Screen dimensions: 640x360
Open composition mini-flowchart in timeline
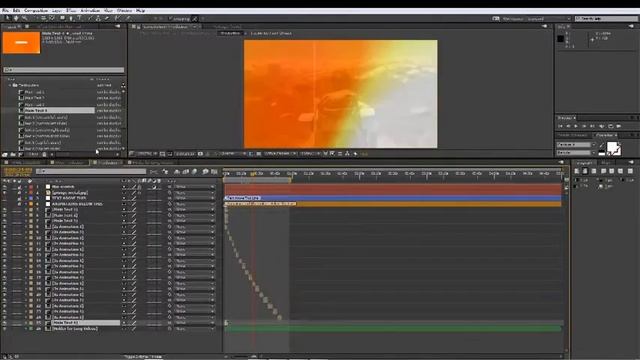click(x=153, y=172)
